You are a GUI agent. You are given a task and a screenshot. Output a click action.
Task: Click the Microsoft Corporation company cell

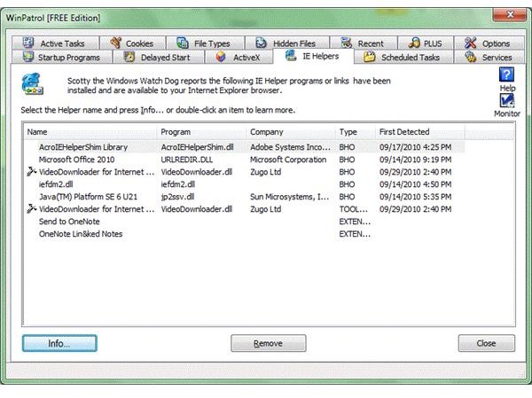(x=288, y=160)
